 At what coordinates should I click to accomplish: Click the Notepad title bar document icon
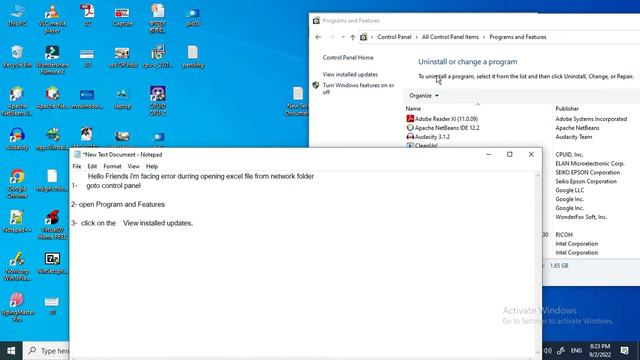coord(77,154)
